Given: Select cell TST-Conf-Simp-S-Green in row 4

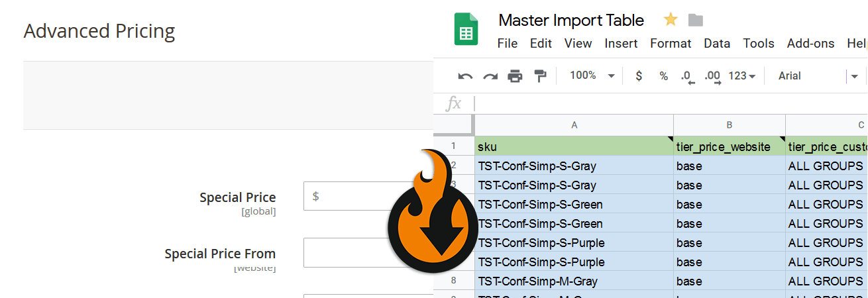Looking at the screenshot, I should click(574, 204).
